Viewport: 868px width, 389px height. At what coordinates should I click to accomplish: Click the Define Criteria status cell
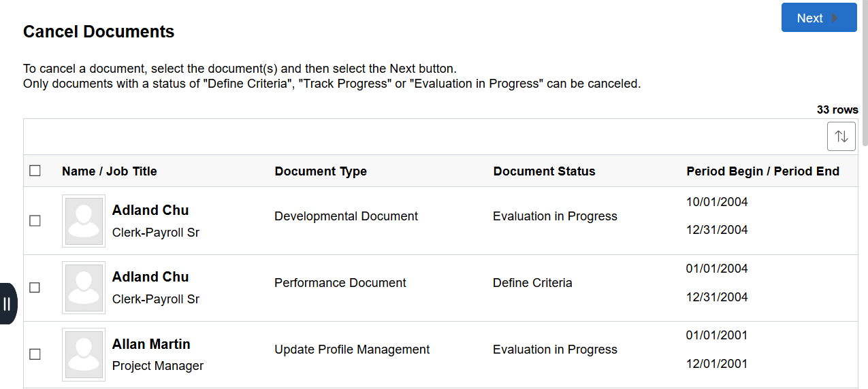[532, 283]
